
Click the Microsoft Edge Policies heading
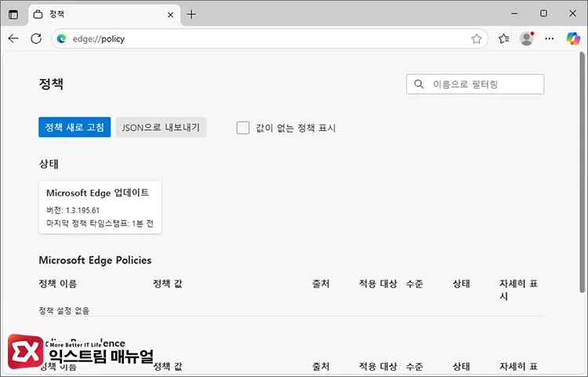pos(95,260)
